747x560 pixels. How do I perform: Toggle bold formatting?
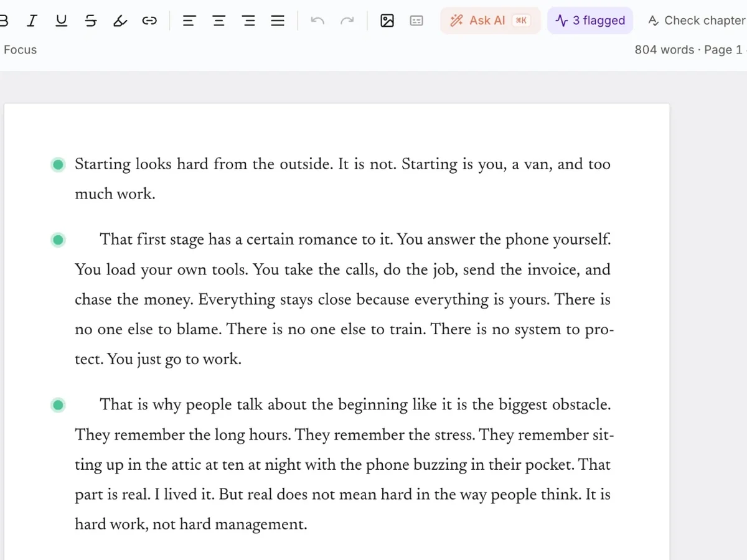click(4, 21)
